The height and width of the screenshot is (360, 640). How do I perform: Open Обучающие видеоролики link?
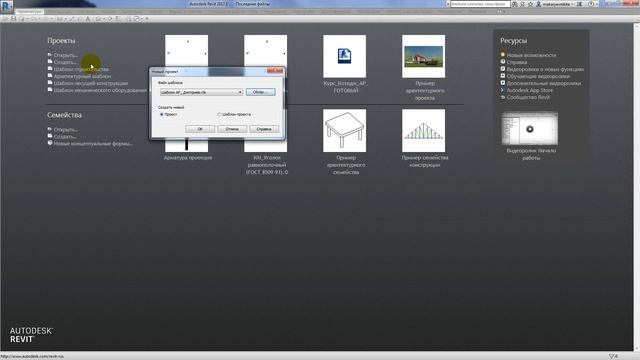click(x=538, y=76)
